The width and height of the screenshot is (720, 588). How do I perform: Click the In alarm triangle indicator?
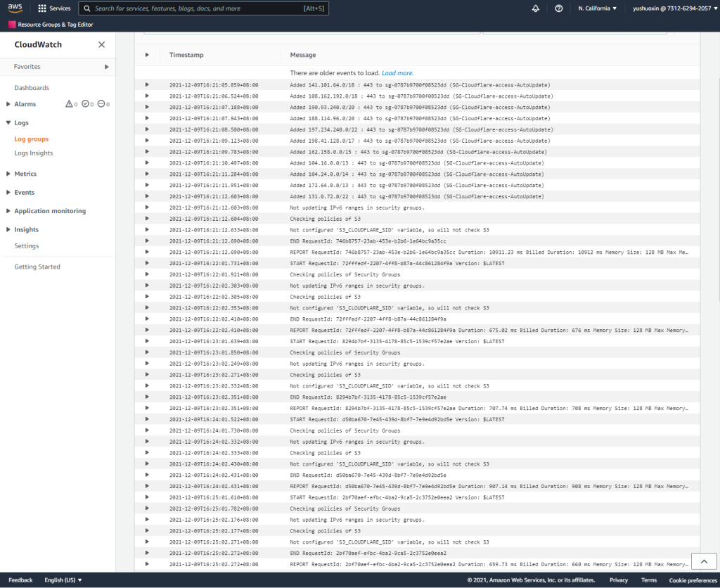coord(69,104)
